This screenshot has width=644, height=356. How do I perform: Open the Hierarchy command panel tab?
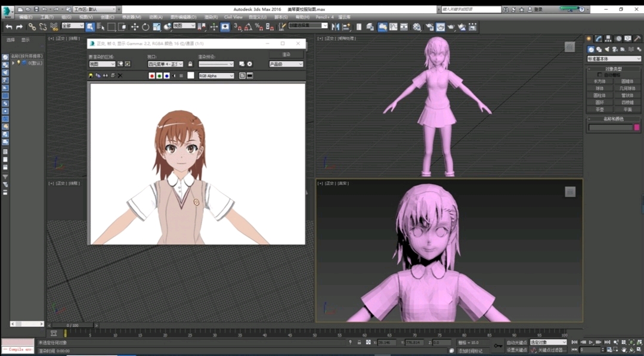click(608, 39)
